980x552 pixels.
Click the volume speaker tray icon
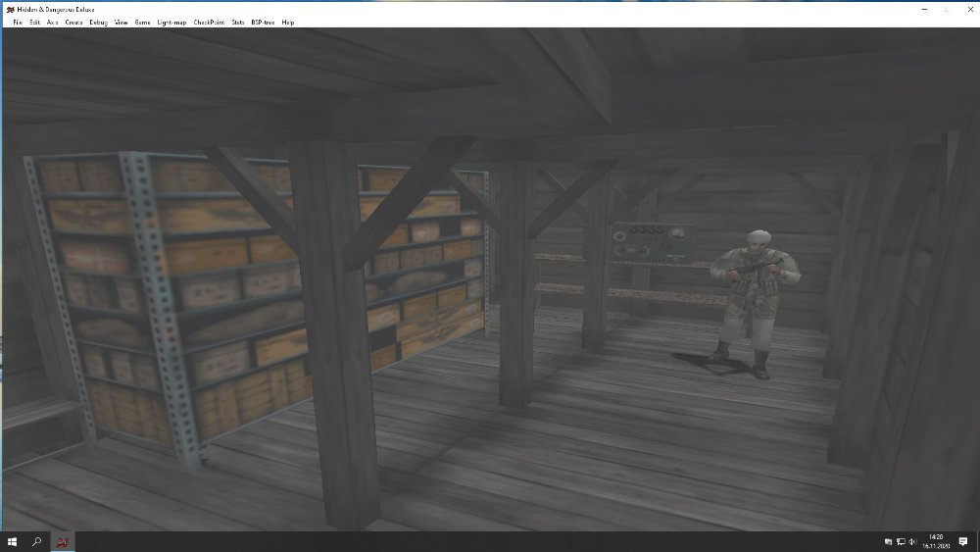coord(913,541)
